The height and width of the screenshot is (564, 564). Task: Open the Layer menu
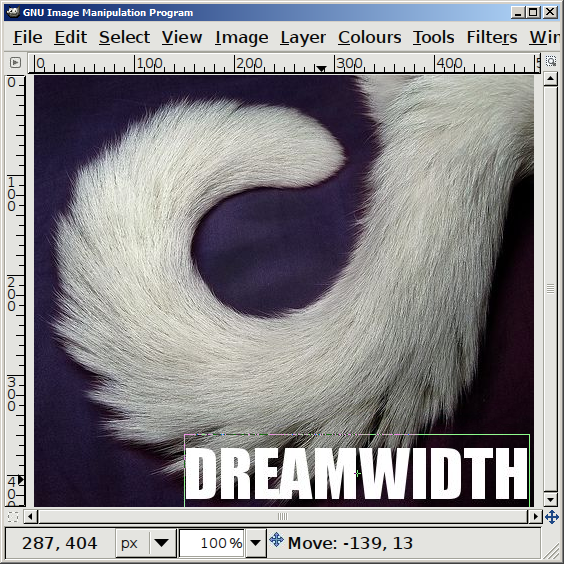(303, 37)
